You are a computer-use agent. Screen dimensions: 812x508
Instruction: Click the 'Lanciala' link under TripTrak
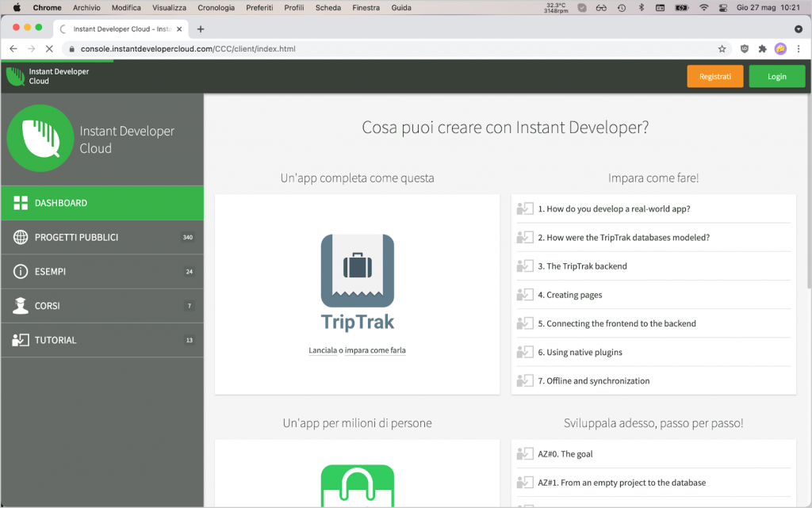pos(323,350)
